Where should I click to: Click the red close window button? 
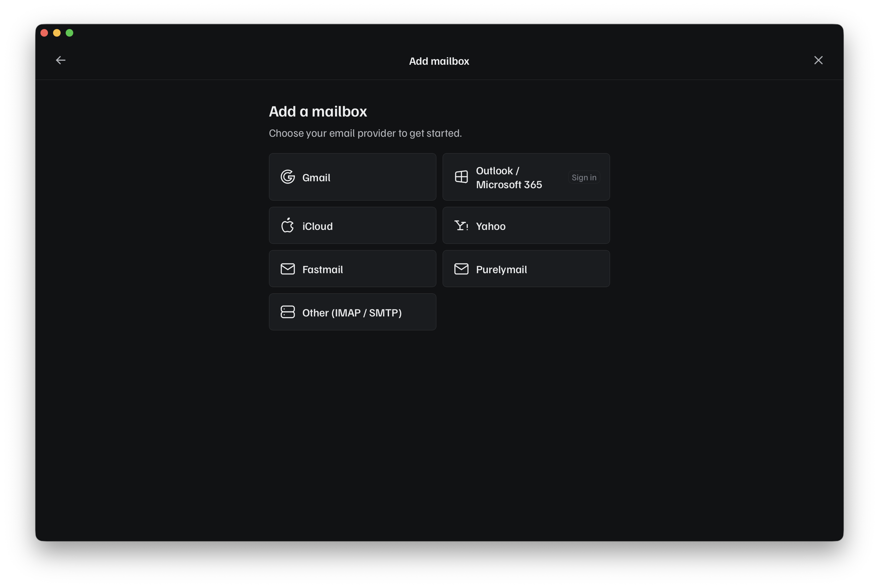point(44,33)
